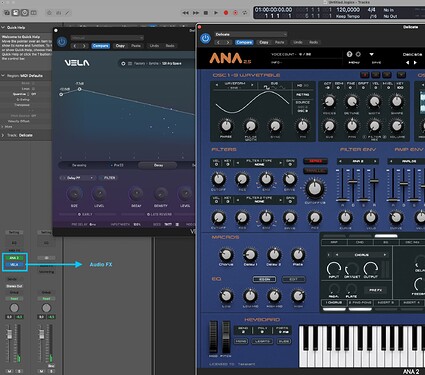Toggle the SERIES filter routing button
Screen dimensions: 425x375
click(x=315, y=161)
